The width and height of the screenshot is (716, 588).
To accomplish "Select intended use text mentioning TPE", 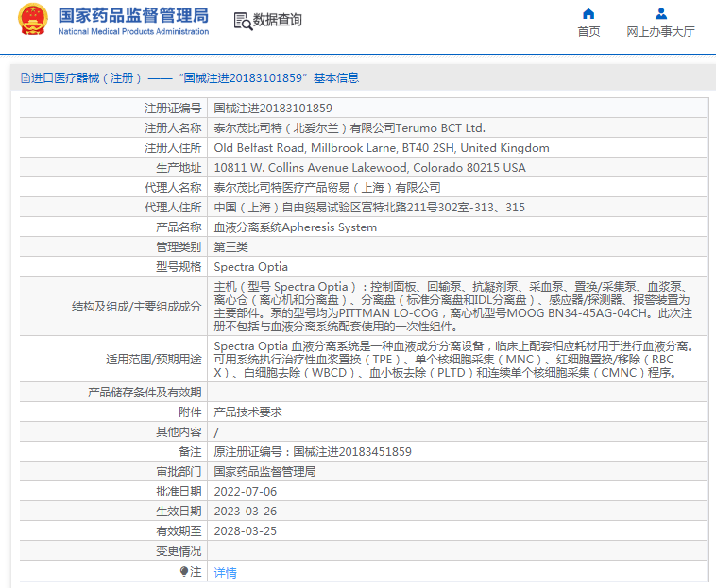I will pyautogui.click(x=454, y=359).
